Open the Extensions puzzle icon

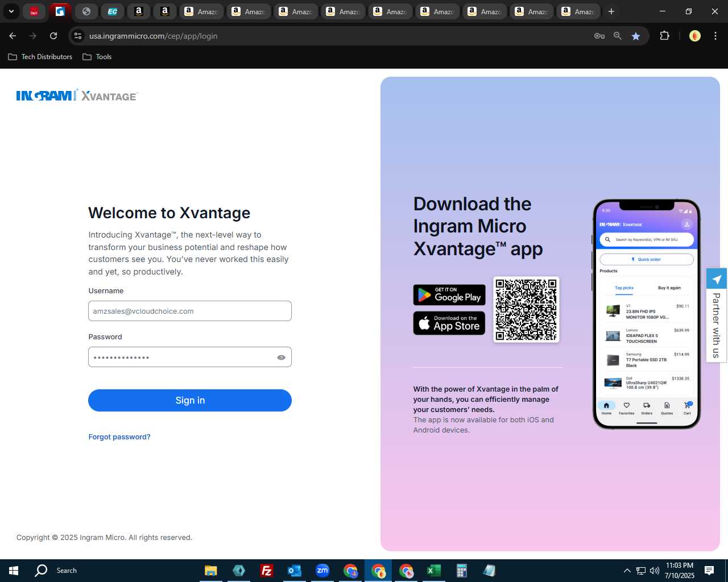(664, 36)
